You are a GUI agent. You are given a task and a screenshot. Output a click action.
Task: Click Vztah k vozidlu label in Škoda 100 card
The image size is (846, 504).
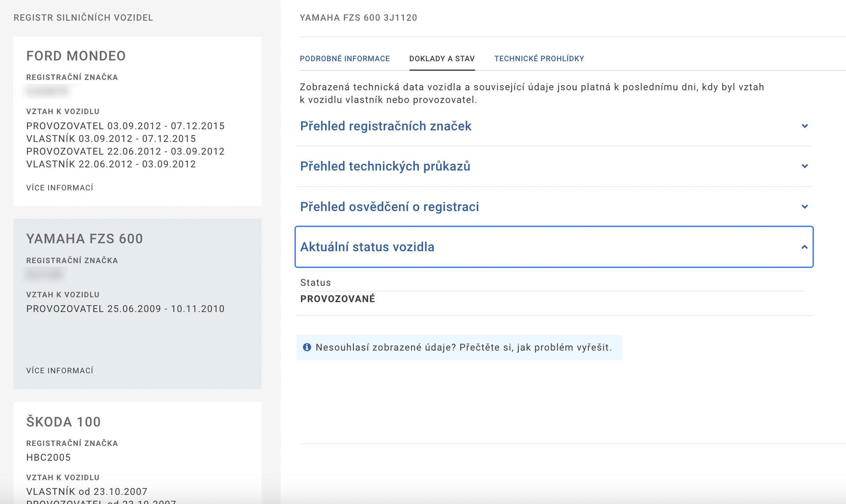(63, 477)
